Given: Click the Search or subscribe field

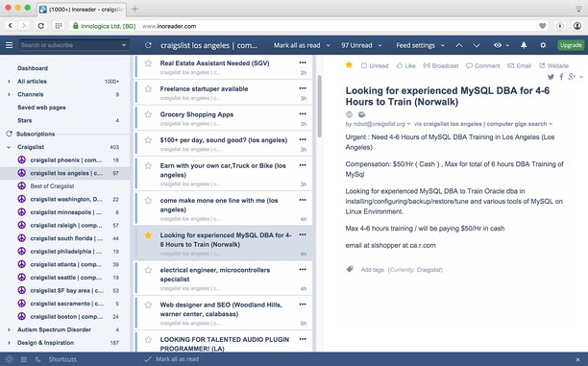Looking at the screenshot, I should (74, 45).
